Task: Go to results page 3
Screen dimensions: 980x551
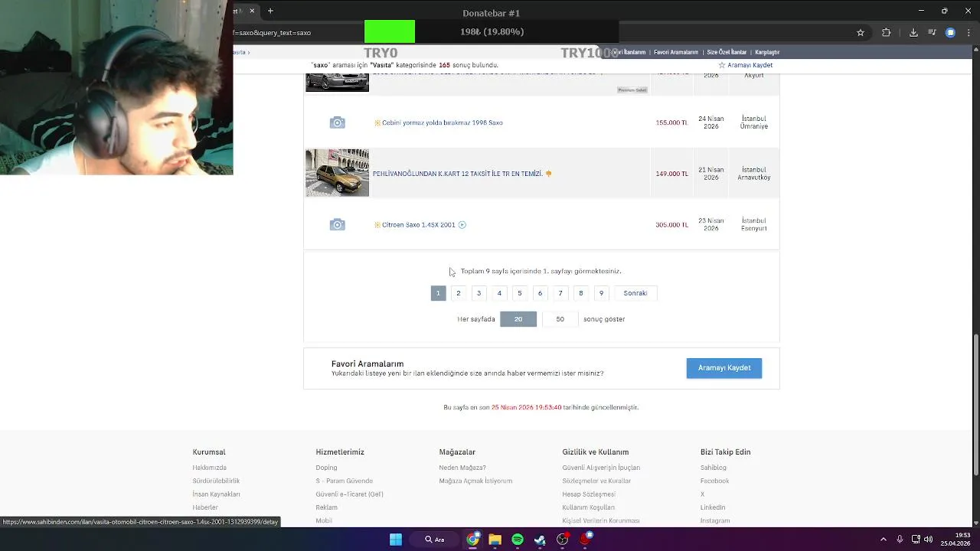Action: point(479,293)
